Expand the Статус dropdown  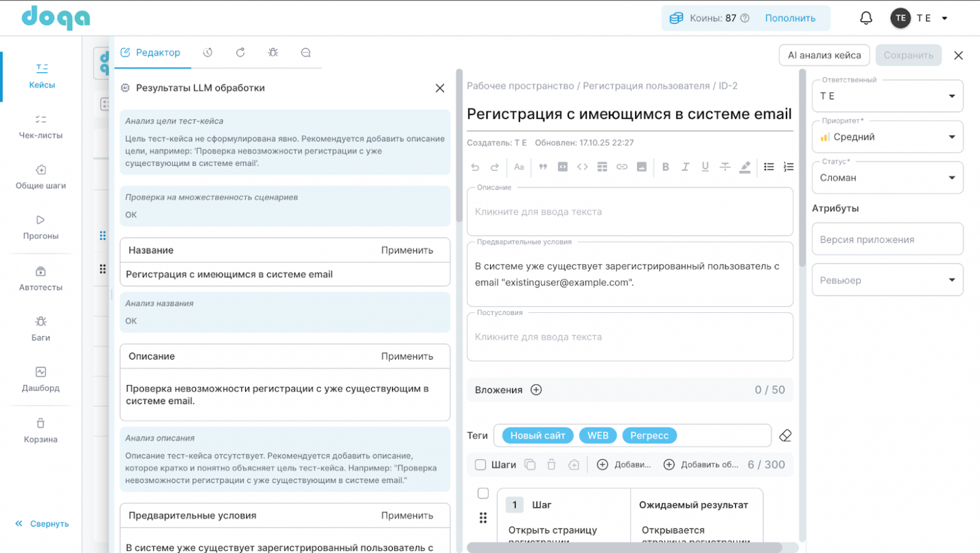(887, 178)
